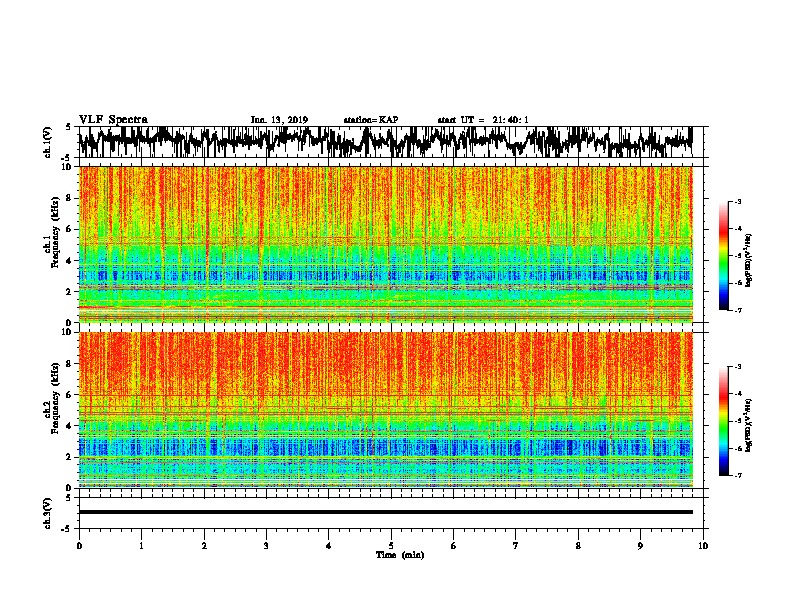The image size is (792, 612).
Task: Click the '-3' label on ch.1 color bar
Action: [737, 201]
